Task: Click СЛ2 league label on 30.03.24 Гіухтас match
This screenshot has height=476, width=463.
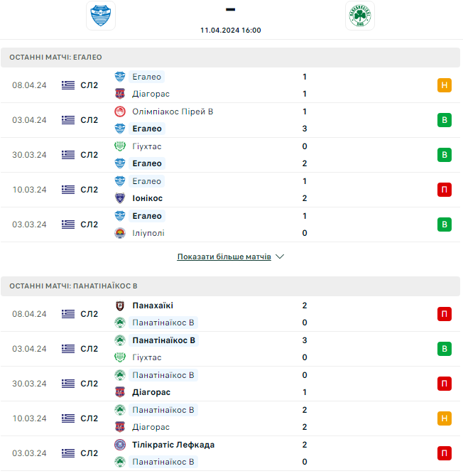Action: pos(89,155)
